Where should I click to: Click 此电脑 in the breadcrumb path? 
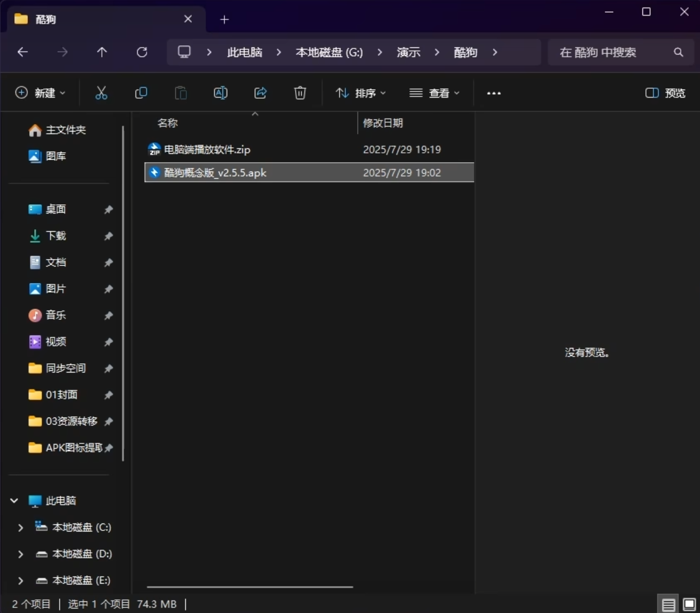(244, 52)
